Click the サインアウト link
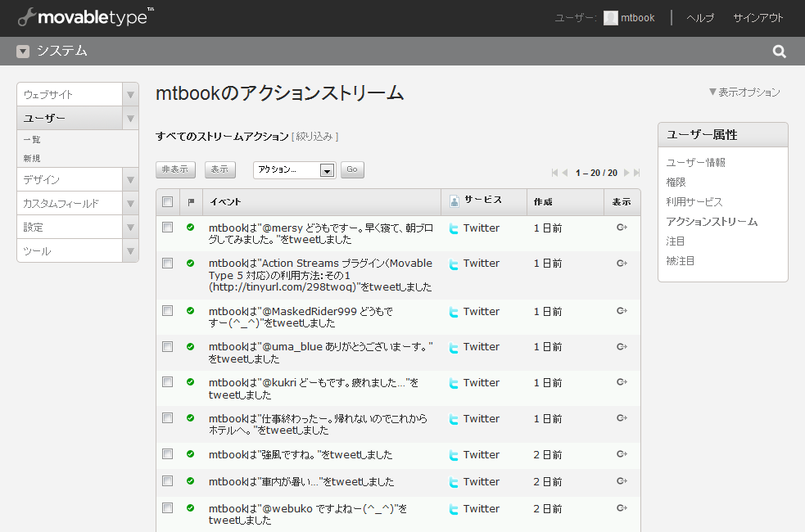 coord(758,18)
